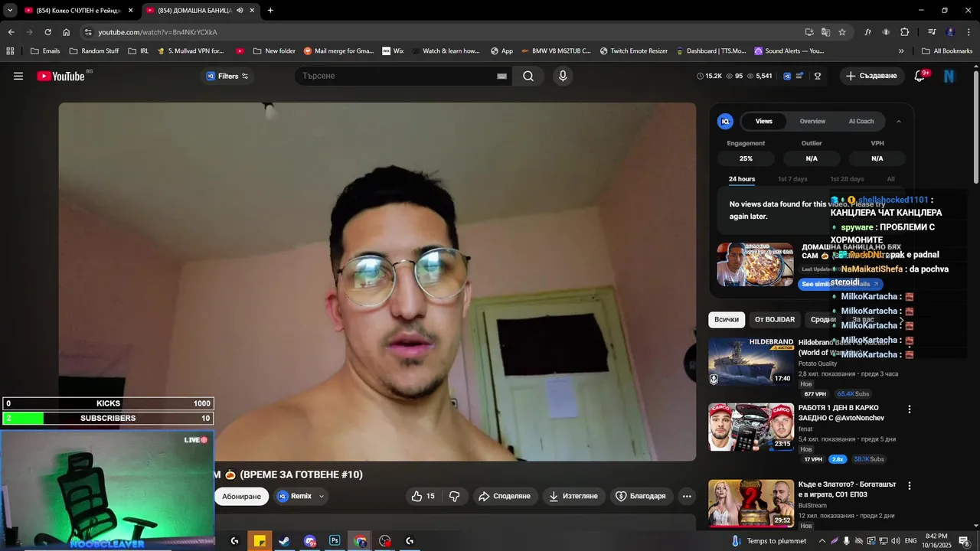Viewport: 980px width, 551px height.
Task: Open a new browser tab
Action: pyautogui.click(x=270, y=10)
